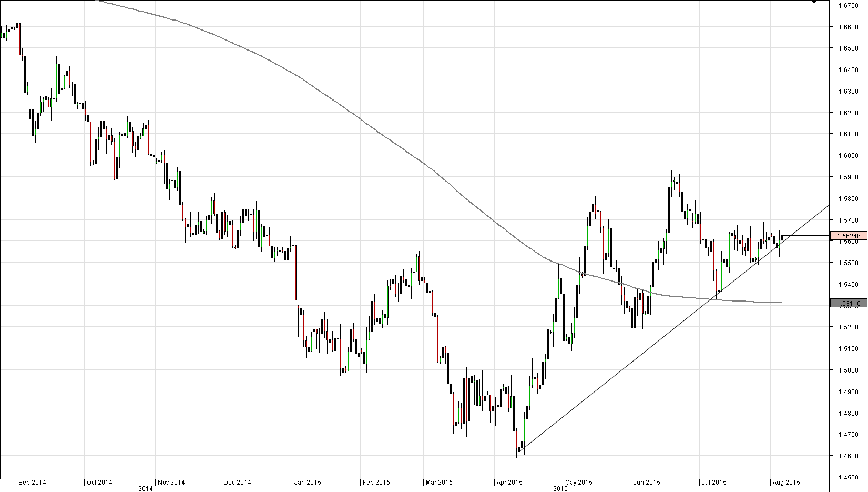
Task: Click the Jun 2015 time axis label
Action: click(647, 482)
